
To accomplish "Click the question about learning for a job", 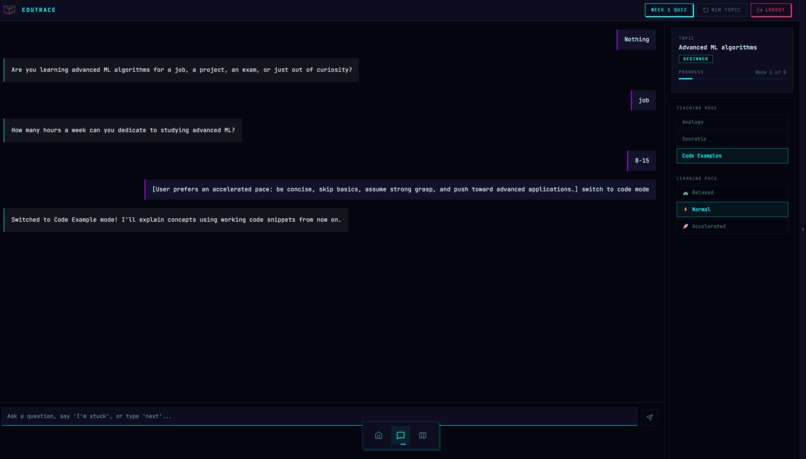I will [181, 70].
